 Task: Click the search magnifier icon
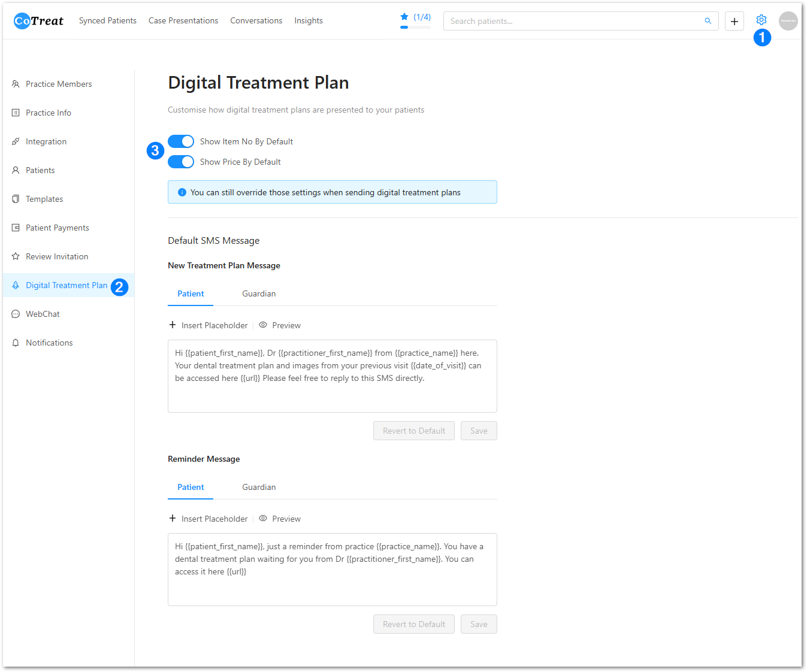pyautogui.click(x=708, y=21)
